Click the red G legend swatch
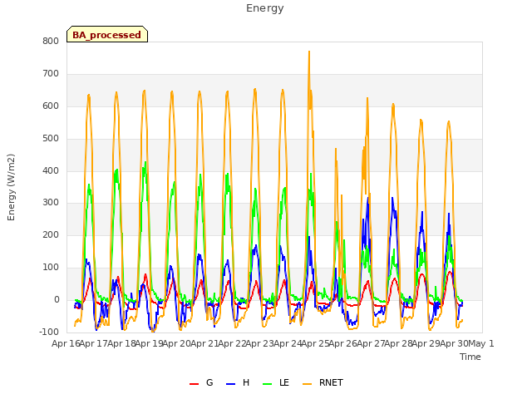The width and height of the screenshot is (532, 399). pyautogui.click(x=194, y=383)
